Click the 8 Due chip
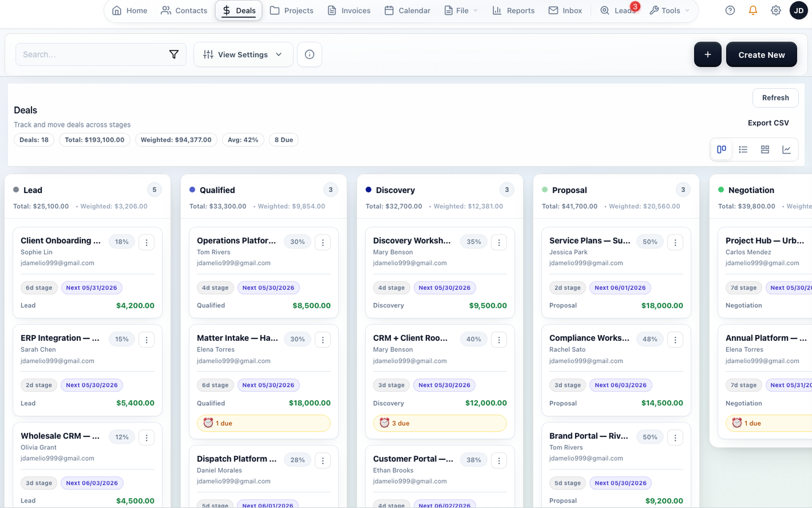This screenshot has height=508, width=812. pyautogui.click(x=284, y=140)
